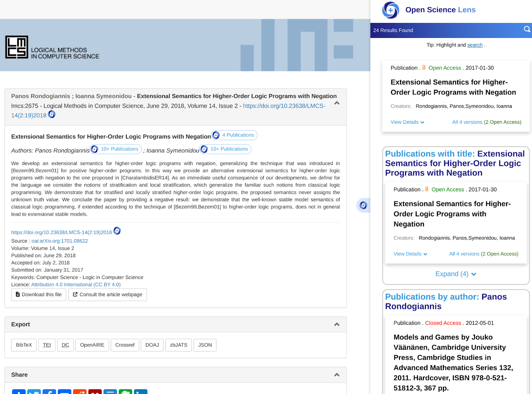Open Attribution 4.0 International licence link

(76, 285)
